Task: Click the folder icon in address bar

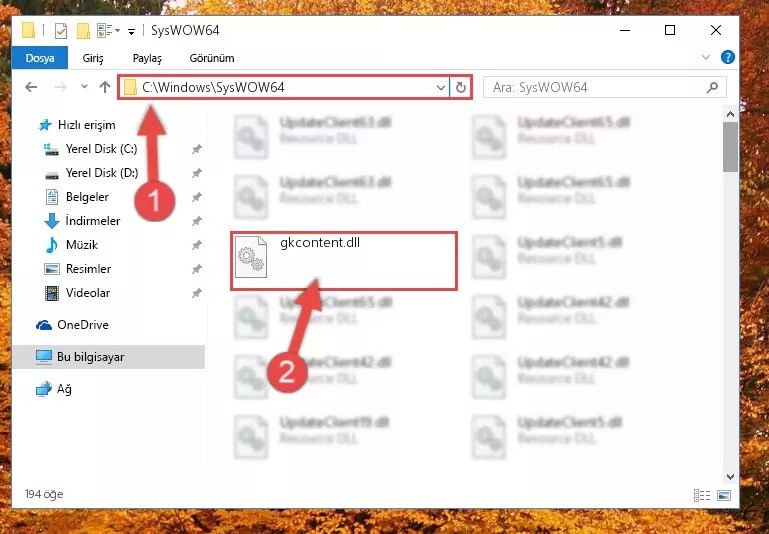Action: tap(130, 87)
